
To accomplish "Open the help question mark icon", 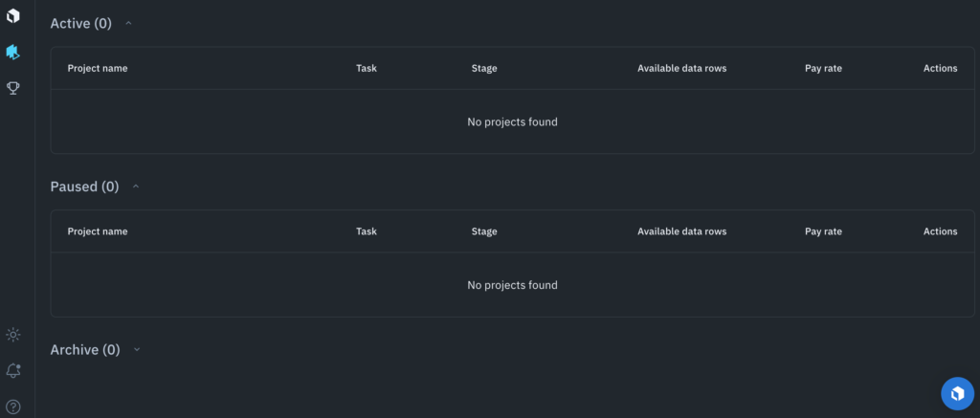I will pos(13,407).
